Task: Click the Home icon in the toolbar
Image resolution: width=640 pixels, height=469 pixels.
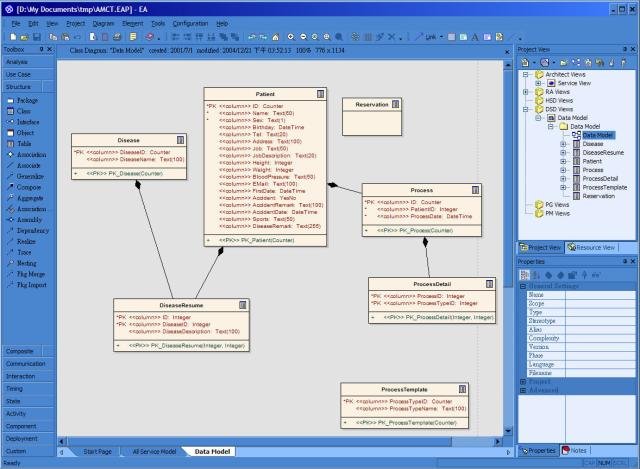Action: pos(276,37)
